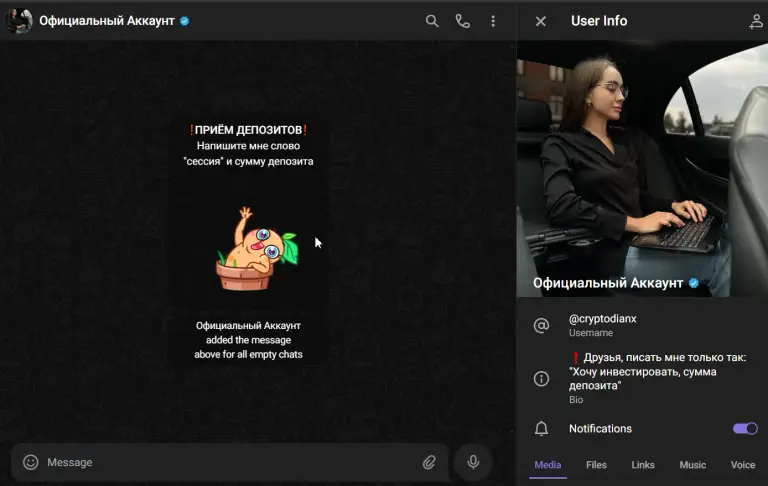768x486 pixels.
Task: Attach a file with the paperclip icon
Action: click(x=429, y=462)
